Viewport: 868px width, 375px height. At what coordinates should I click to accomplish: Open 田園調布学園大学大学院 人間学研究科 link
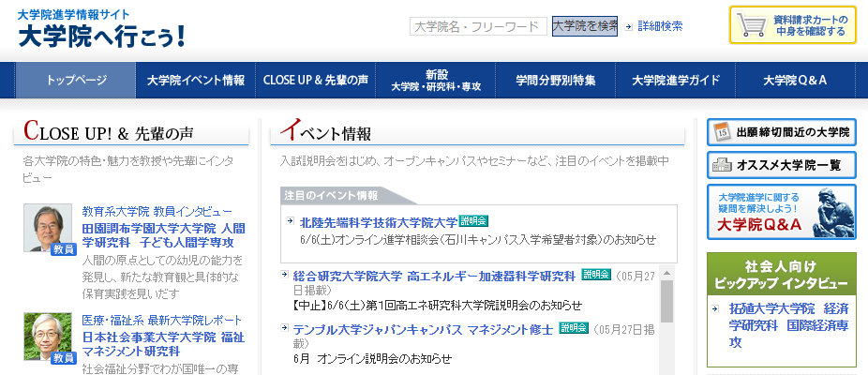click(x=163, y=235)
